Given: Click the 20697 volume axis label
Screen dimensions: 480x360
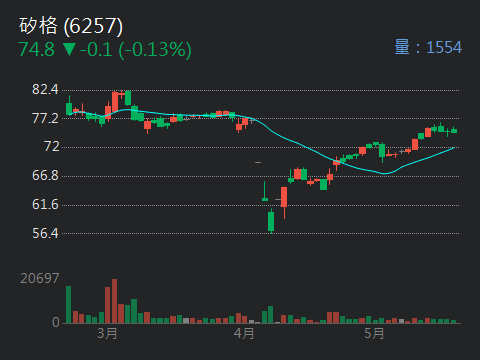Looking at the screenshot, I should (x=40, y=278).
